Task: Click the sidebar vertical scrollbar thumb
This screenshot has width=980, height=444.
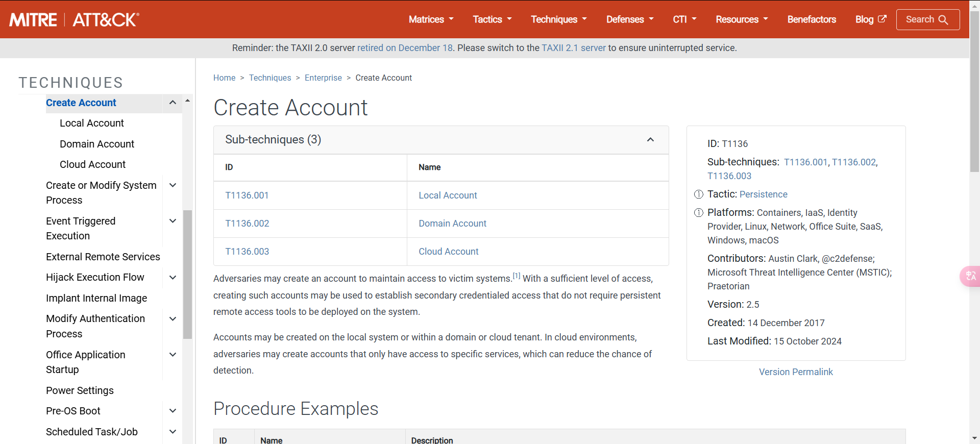Action: pyautogui.click(x=187, y=274)
